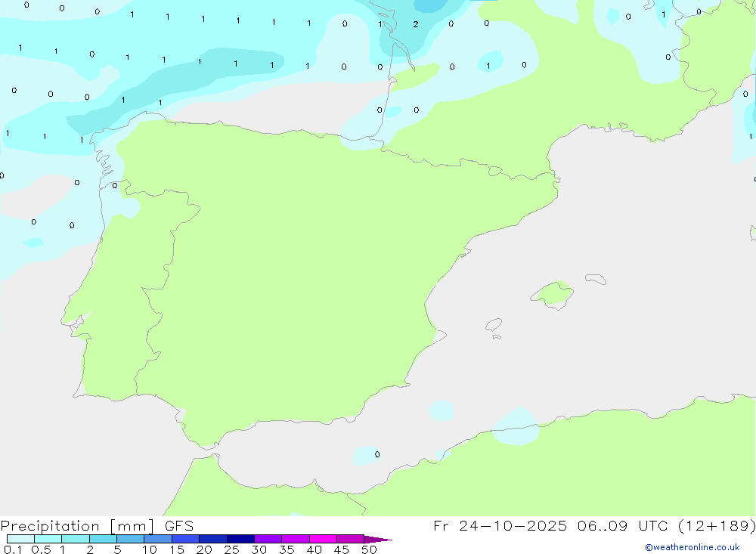Click the 20–25 mm legend color swatch
Screen dimensions: 756x554
pyautogui.click(x=213, y=539)
